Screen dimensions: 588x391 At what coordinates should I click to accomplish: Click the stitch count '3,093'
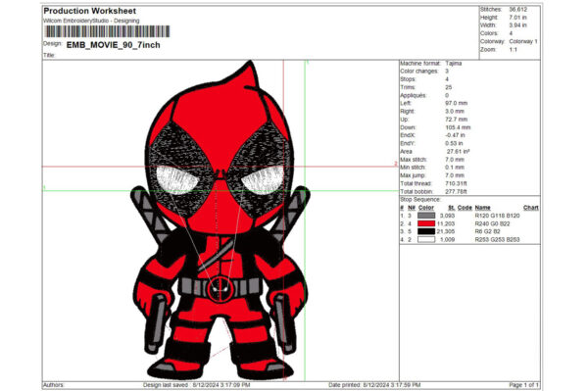click(447, 216)
